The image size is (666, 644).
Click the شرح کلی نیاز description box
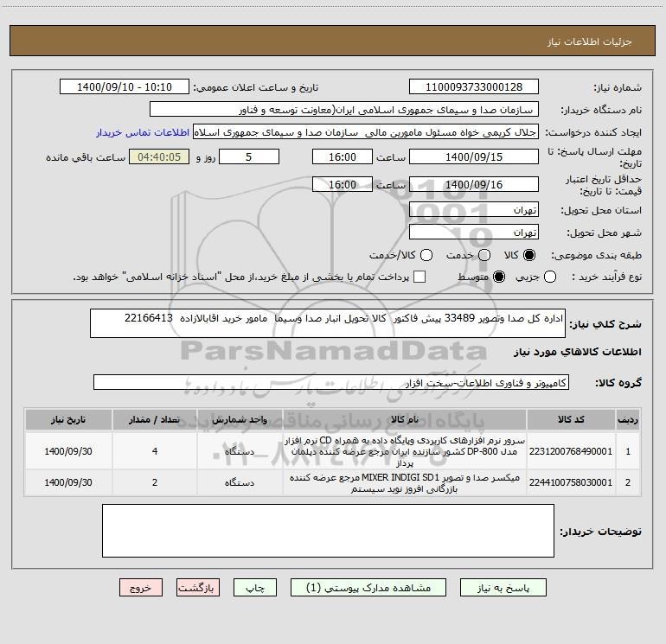coord(328,323)
